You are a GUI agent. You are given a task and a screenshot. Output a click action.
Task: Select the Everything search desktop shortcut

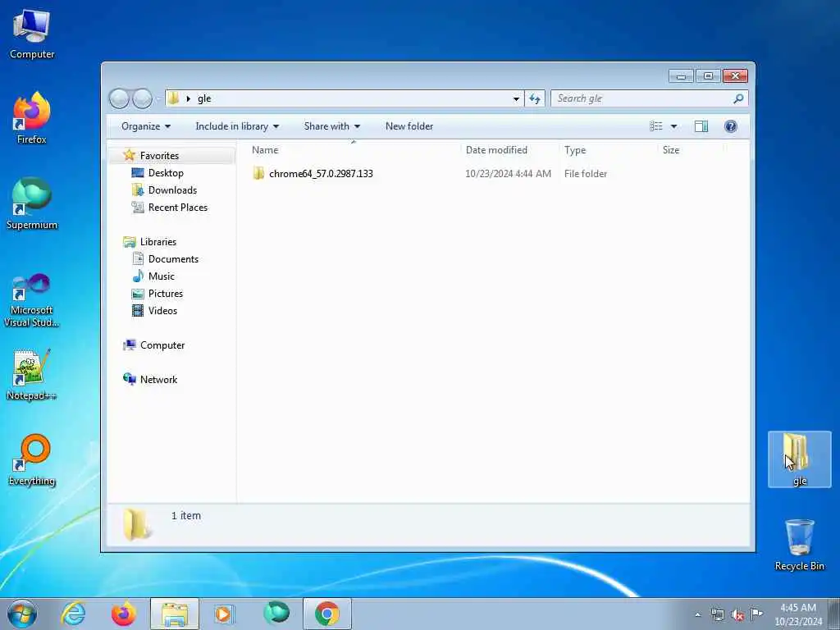(x=32, y=459)
